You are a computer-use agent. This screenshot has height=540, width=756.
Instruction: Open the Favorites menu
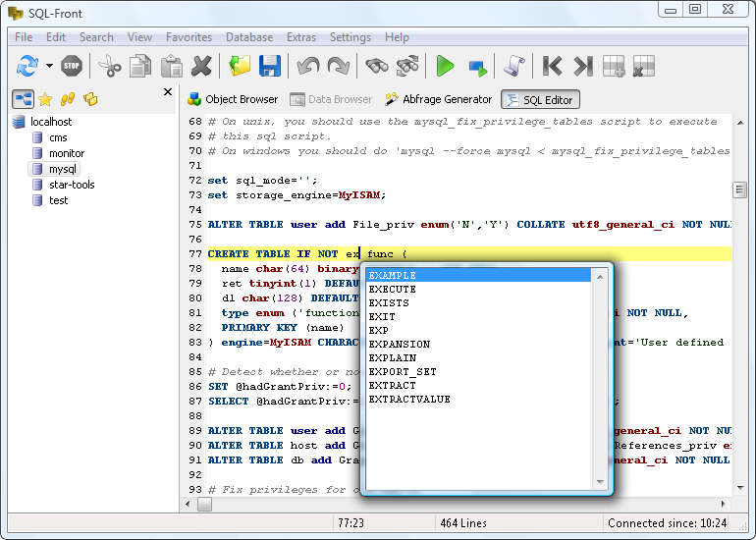189,37
